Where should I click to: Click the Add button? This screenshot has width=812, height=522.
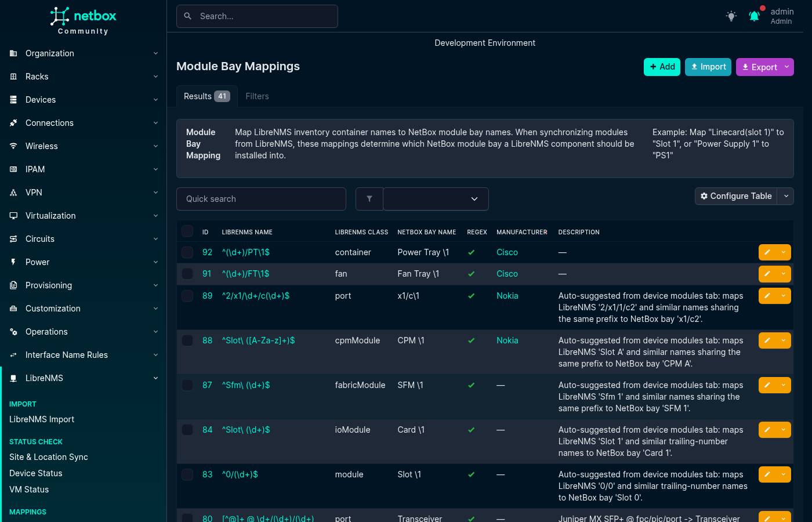coord(662,67)
